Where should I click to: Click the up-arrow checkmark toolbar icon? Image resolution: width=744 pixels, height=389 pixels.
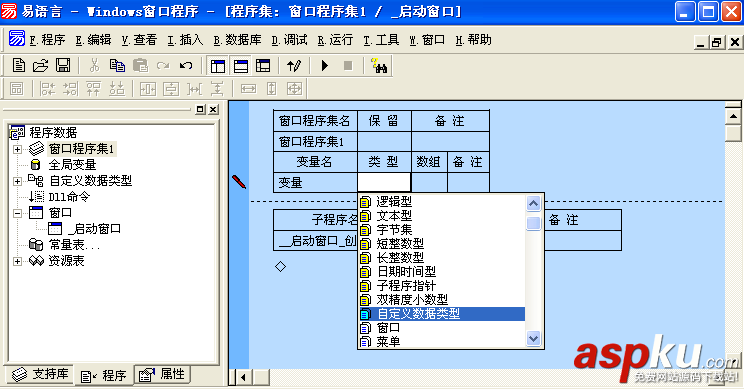tap(294, 66)
